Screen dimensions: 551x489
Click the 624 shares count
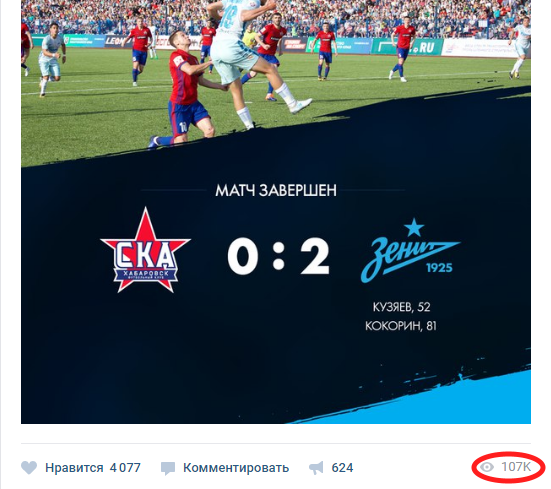[342, 468]
